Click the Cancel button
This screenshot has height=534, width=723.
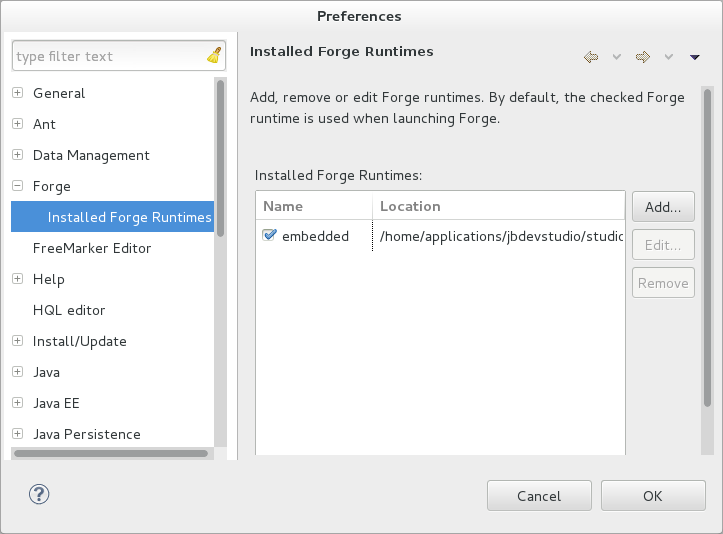coord(539,496)
